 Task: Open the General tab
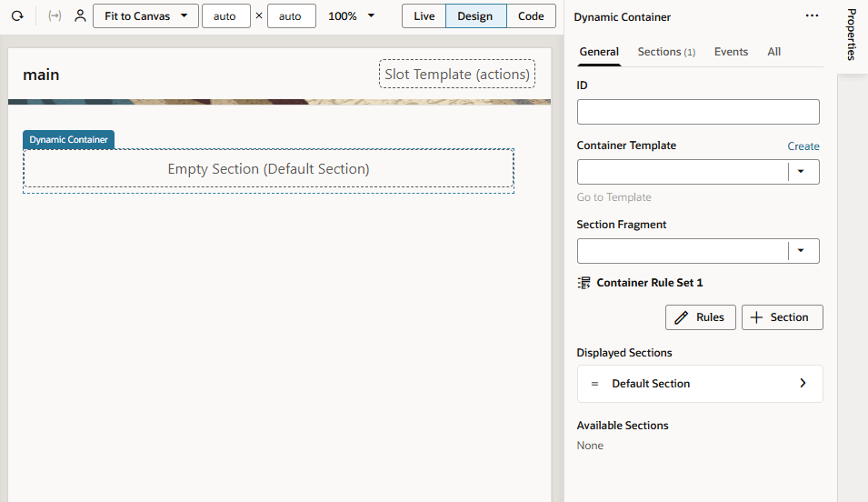pyautogui.click(x=599, y=52)
